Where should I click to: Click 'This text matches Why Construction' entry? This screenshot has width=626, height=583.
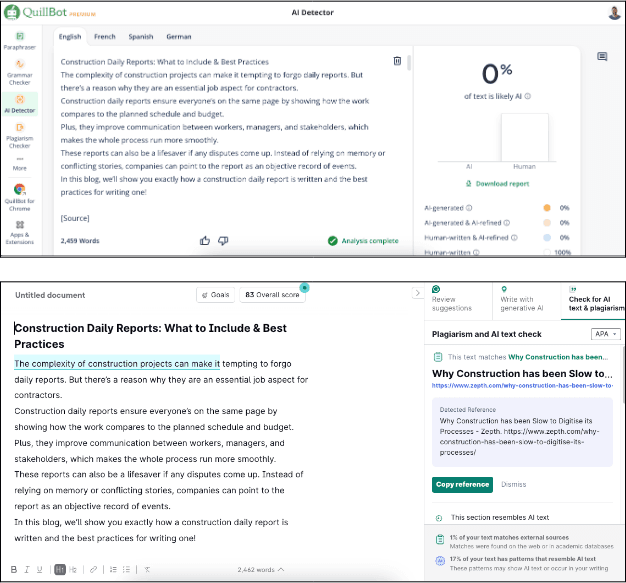point(521,357)
